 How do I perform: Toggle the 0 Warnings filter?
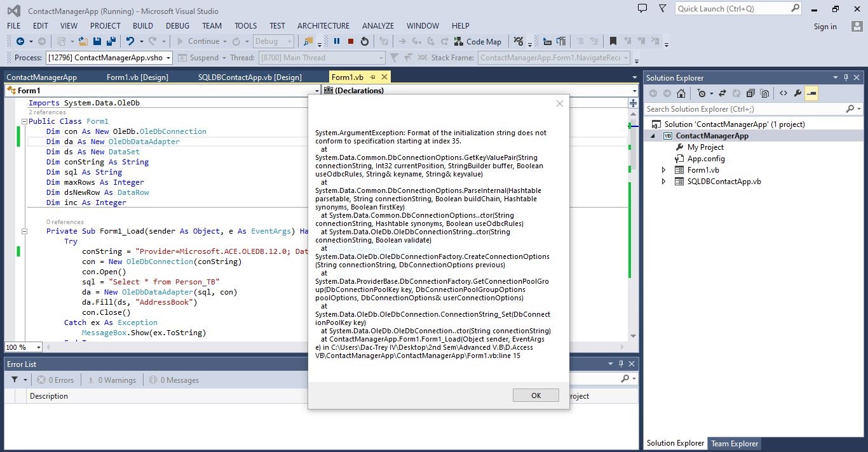(x=111, y=380)
